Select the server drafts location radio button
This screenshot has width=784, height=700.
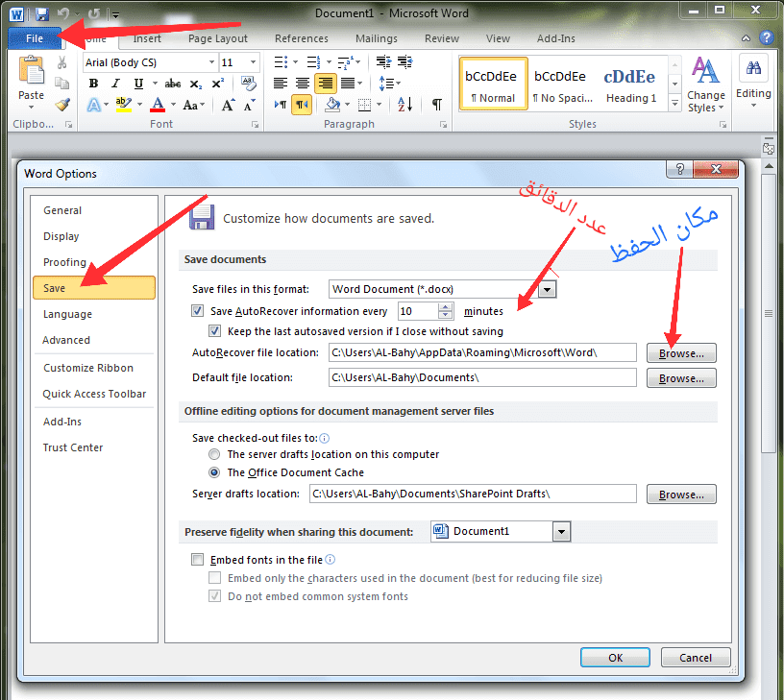click(215, 454)
